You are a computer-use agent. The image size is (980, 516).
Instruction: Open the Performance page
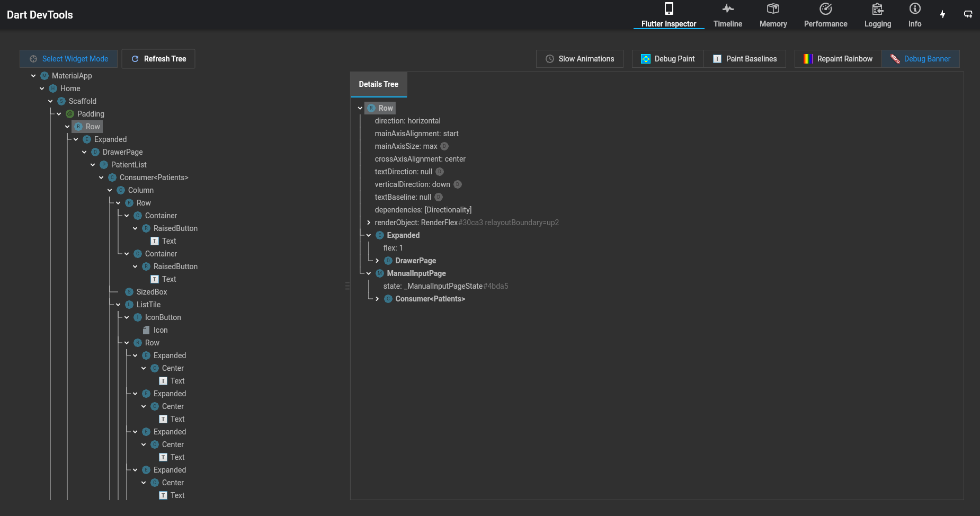tap(825, 15)
